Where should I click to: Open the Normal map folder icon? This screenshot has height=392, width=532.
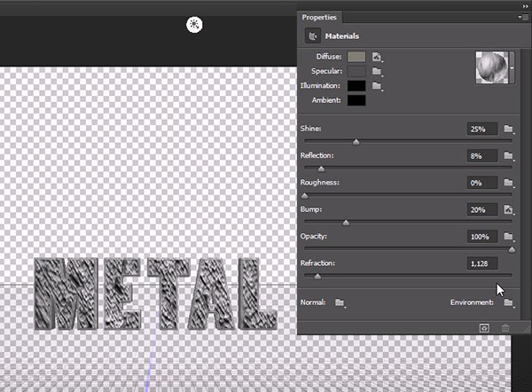click(x=339, y=303)
